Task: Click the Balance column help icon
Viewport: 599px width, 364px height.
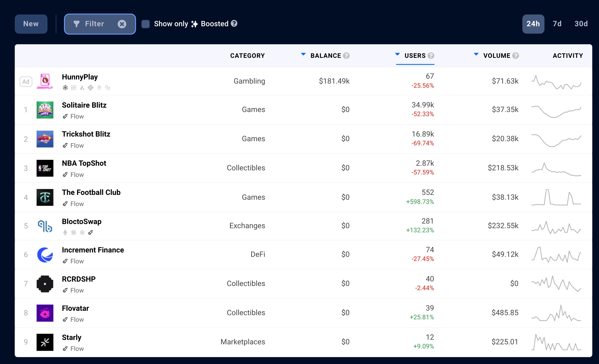Action: click(346, 56)
